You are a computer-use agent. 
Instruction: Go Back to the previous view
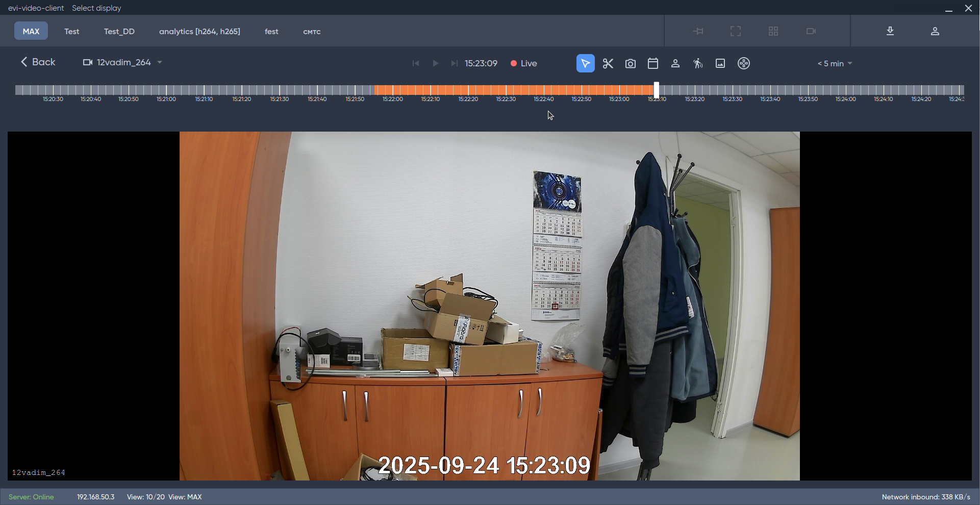point(38,62)
